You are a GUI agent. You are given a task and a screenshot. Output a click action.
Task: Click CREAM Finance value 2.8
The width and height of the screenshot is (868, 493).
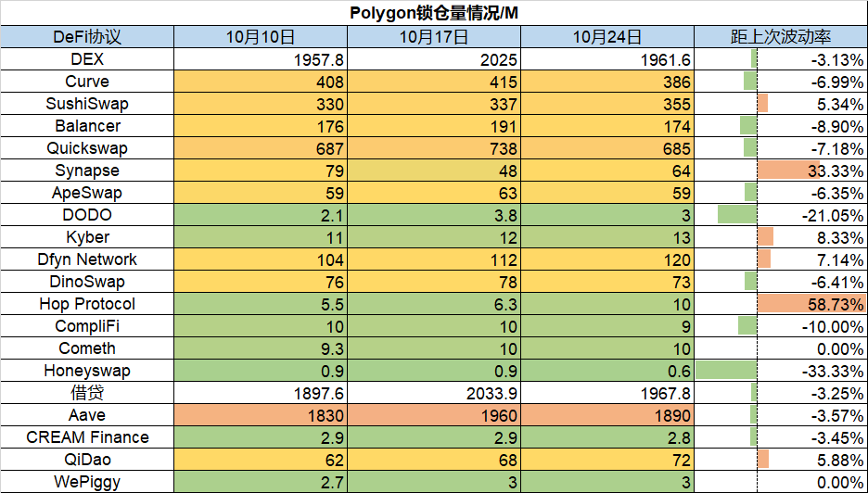coord(607,437)
